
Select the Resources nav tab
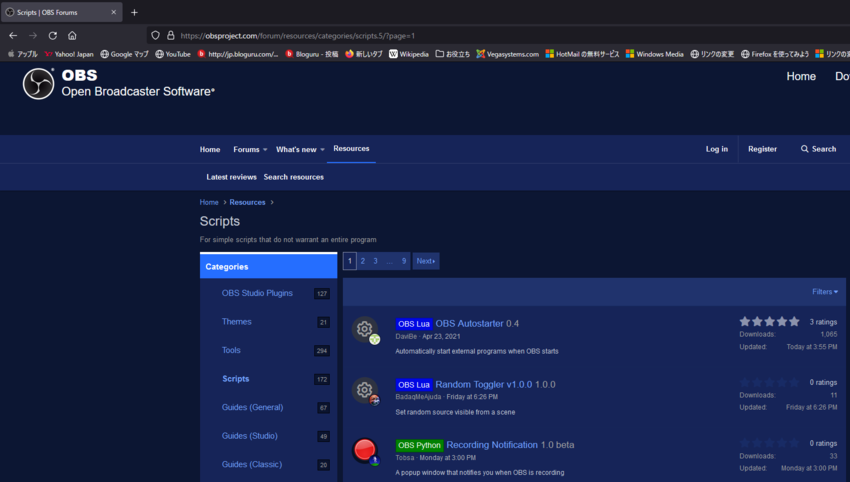351,149
